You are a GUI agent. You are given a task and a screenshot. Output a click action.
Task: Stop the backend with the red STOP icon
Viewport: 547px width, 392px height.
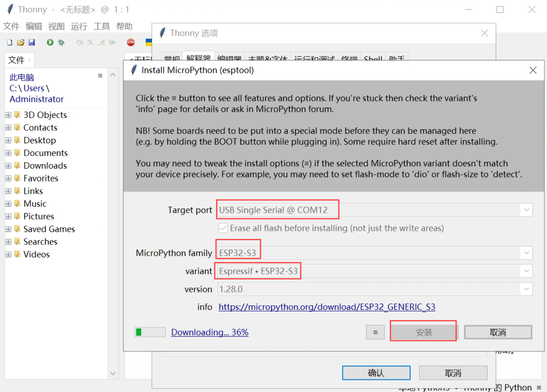(131, 42)
